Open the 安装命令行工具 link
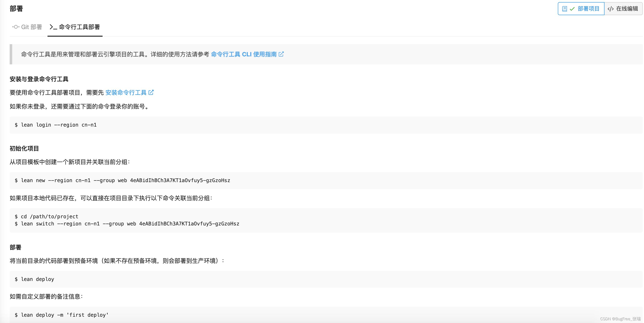The width and height of the screenshot is (644, 323). (126, 93)
